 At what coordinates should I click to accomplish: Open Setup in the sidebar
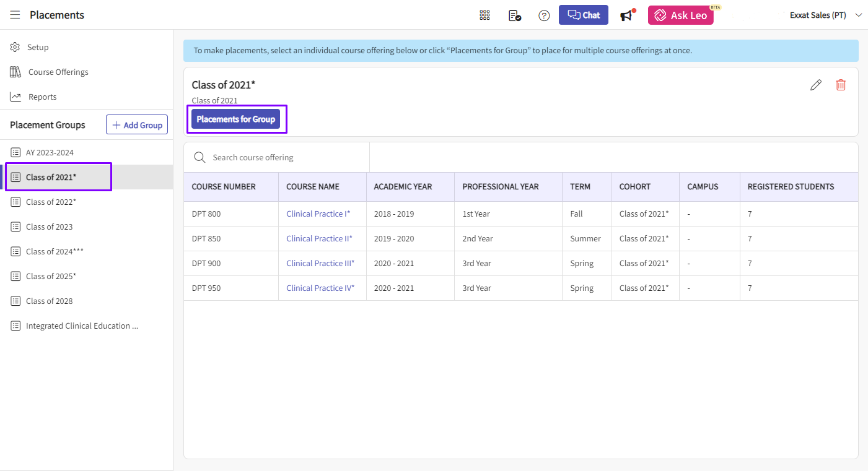coord(38,47)
